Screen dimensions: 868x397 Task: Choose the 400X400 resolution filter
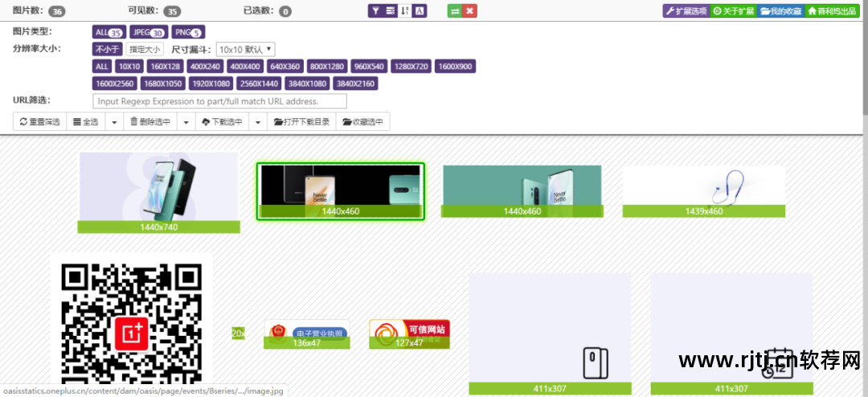coord(244,67)
